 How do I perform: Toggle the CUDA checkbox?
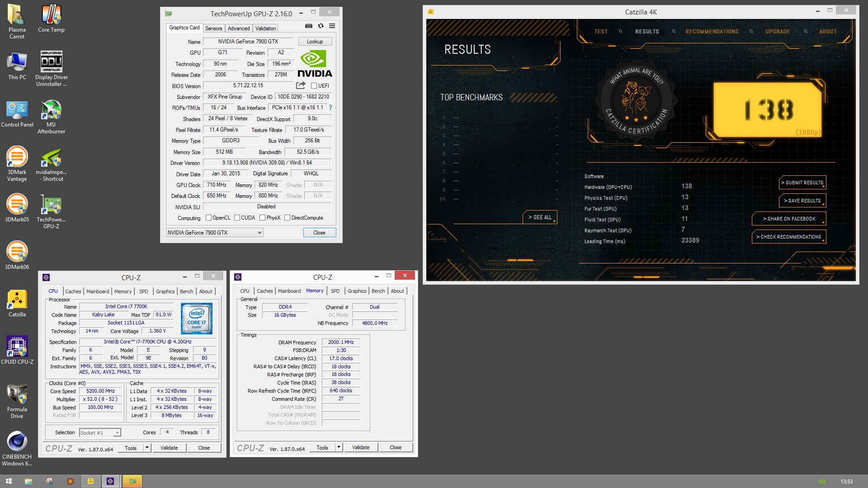tap(237, 218)
